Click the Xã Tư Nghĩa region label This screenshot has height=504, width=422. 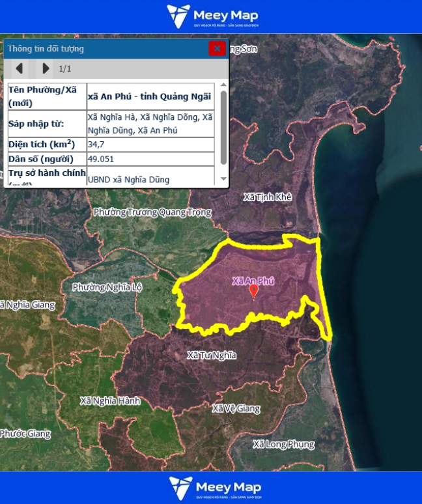[x=211, y=356]
